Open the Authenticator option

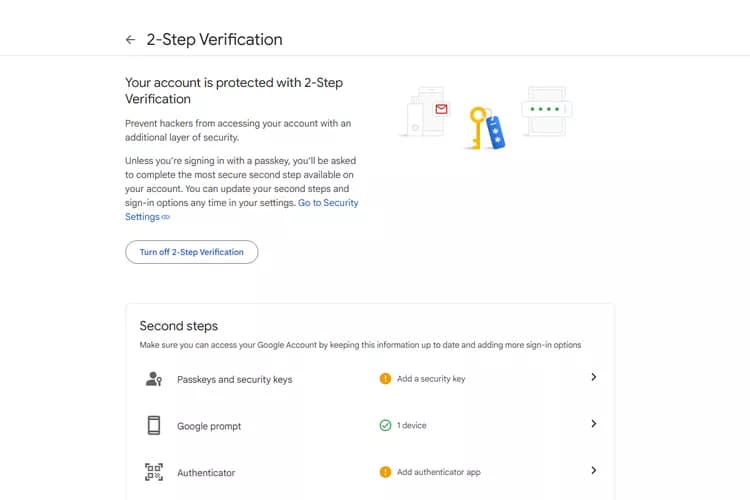pyautogui.click(x=370, y=472)
